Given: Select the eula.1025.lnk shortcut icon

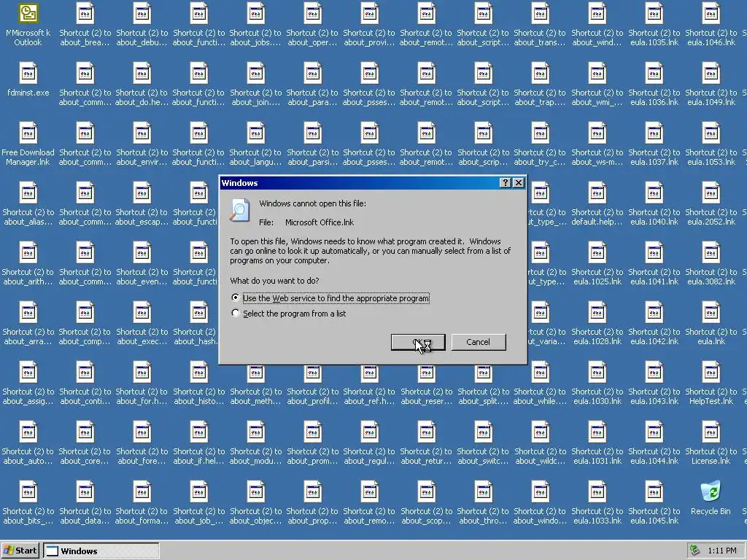Looking at the screenshot, I should 597,253.
